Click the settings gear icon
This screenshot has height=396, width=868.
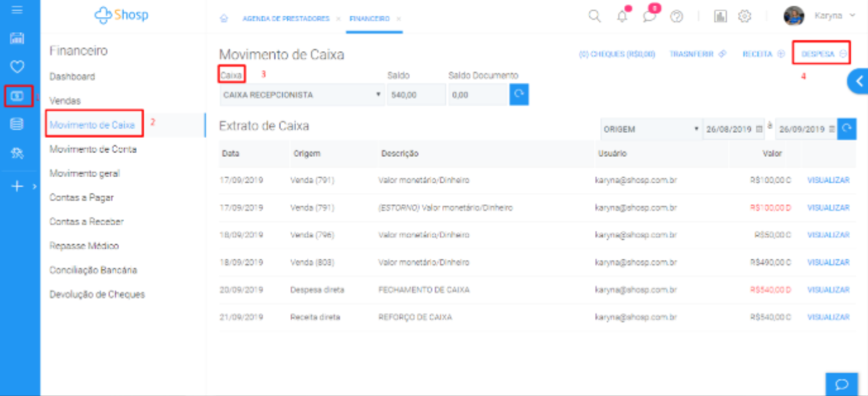[744, 16]
